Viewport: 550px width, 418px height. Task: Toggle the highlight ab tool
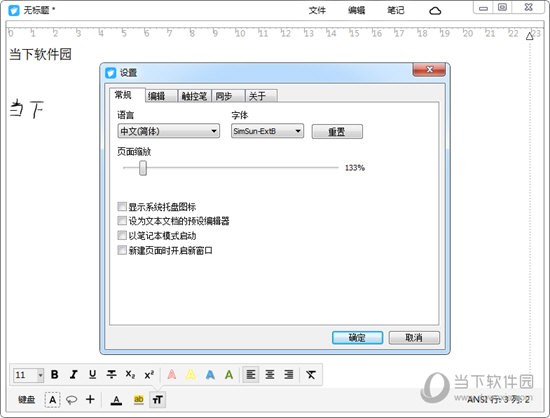(x=139, y=400)
